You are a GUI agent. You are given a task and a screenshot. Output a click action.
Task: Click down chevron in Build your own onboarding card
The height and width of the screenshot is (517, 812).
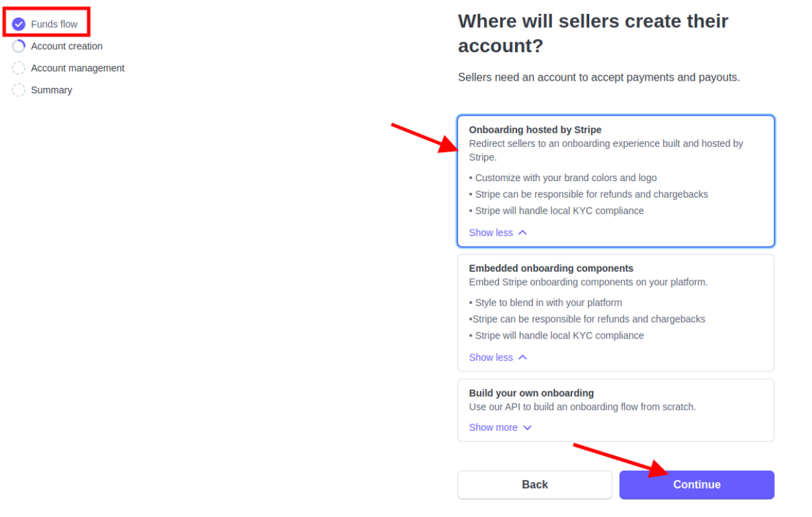pyautogui.click(x=527, y=428)
